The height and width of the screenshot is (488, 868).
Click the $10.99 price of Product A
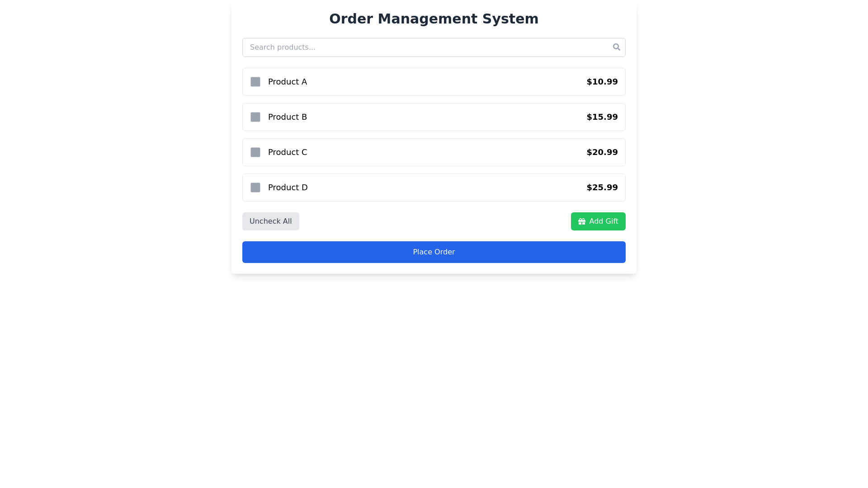(602, 82)
